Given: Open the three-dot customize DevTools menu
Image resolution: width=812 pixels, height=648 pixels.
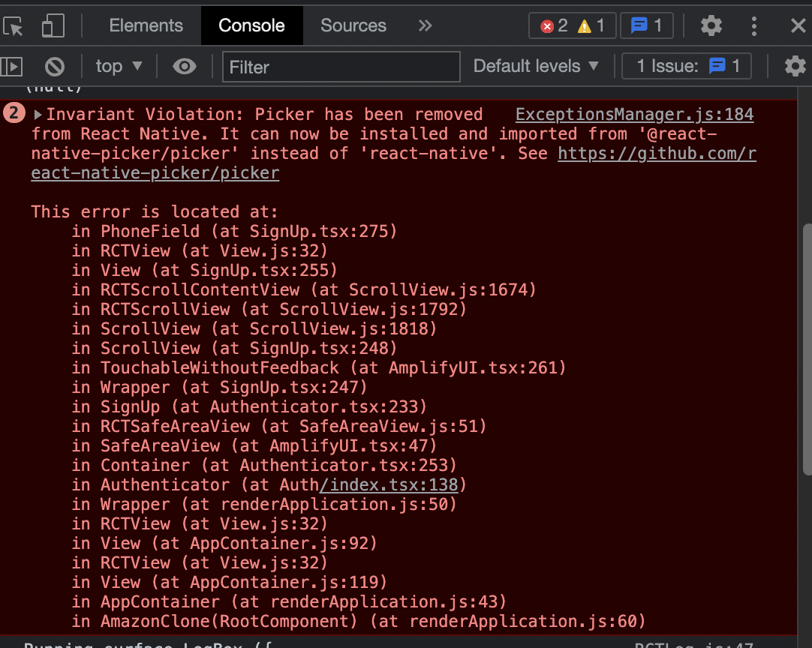Looking at the screenshot, I should (754, 26).
